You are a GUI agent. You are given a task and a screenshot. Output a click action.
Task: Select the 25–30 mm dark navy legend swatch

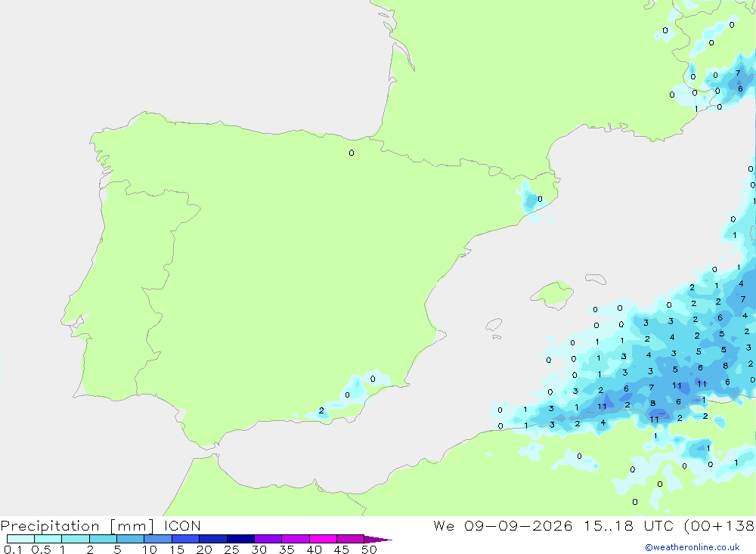pos(240,539)
